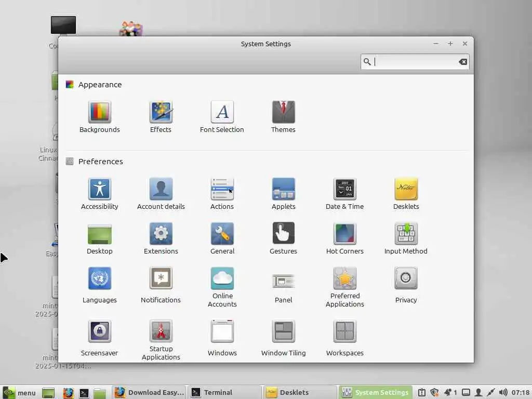
Task: Open Accessibility preferences
Action: tap(99, 194)
